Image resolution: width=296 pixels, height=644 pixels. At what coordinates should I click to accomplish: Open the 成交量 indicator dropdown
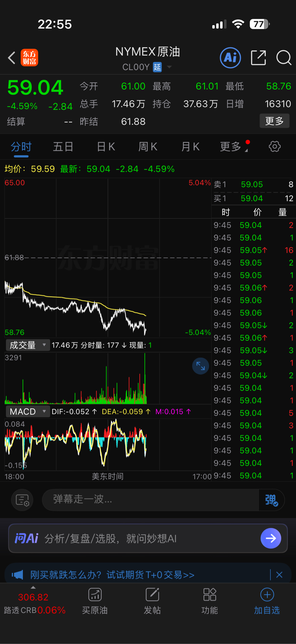tap(27, 345)
